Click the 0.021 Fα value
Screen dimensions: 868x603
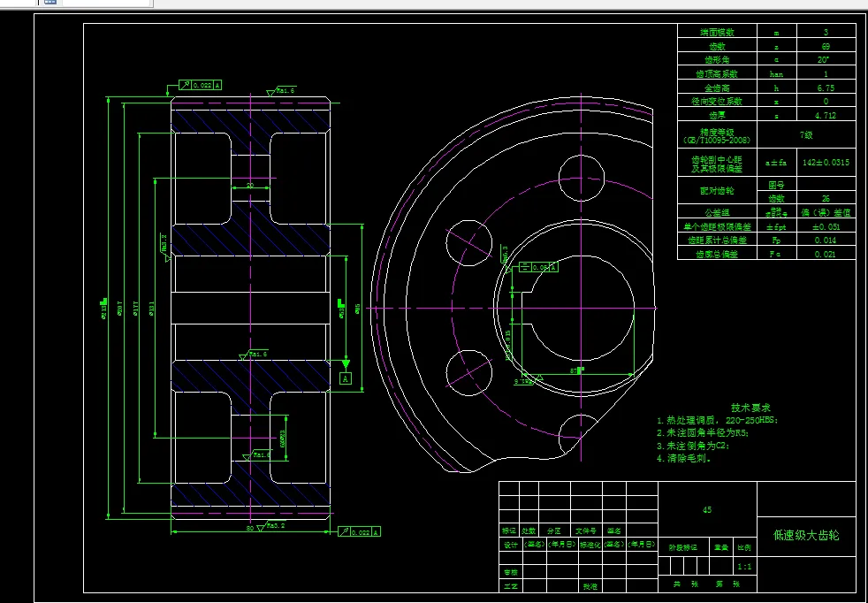[x=826, y=254]
